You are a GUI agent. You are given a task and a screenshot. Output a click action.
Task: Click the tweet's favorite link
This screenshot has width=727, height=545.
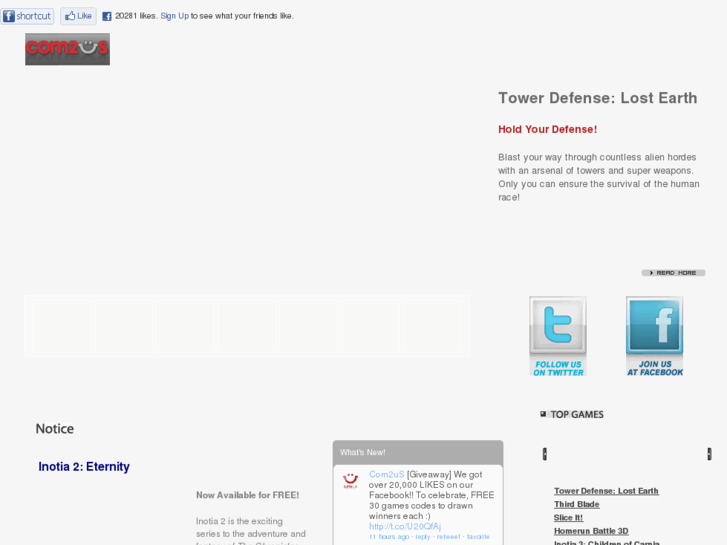478,537
